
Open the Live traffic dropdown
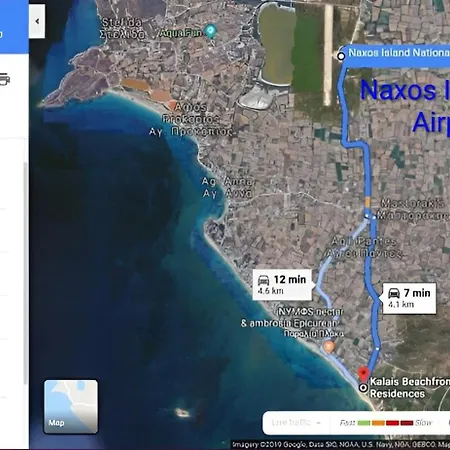click(x=296, y=423)
